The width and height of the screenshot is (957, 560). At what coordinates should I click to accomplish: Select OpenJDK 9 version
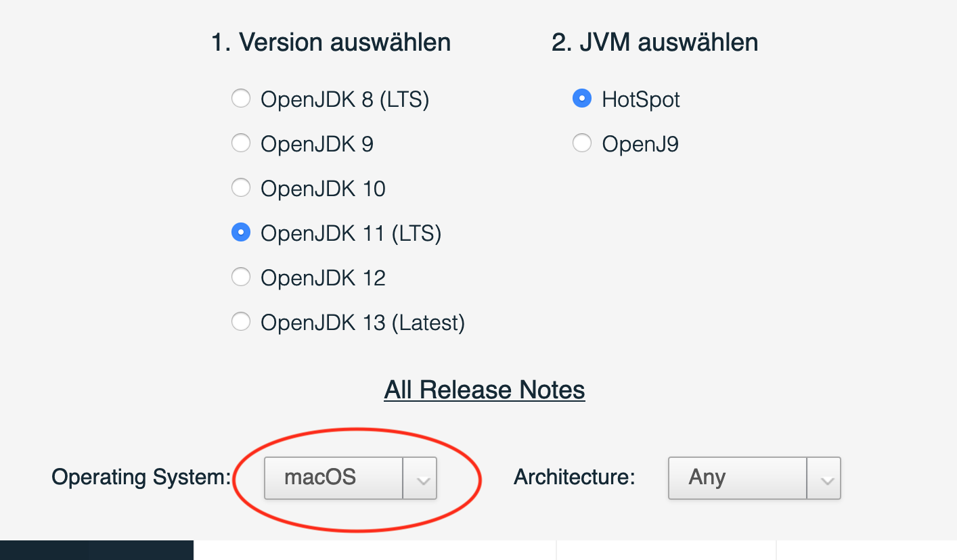click(x=241, y=143)
